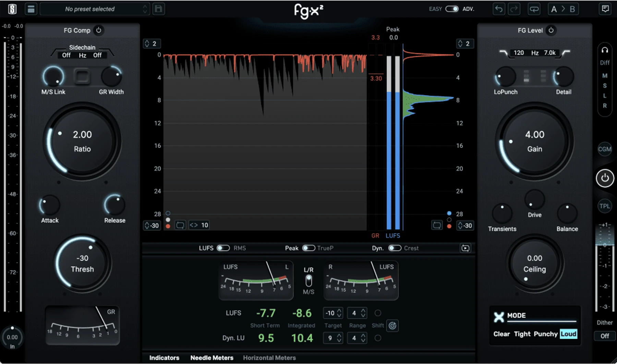Click the loop link icon in top bar
This screenshot has width=617, height=364.
pos(534,9)
